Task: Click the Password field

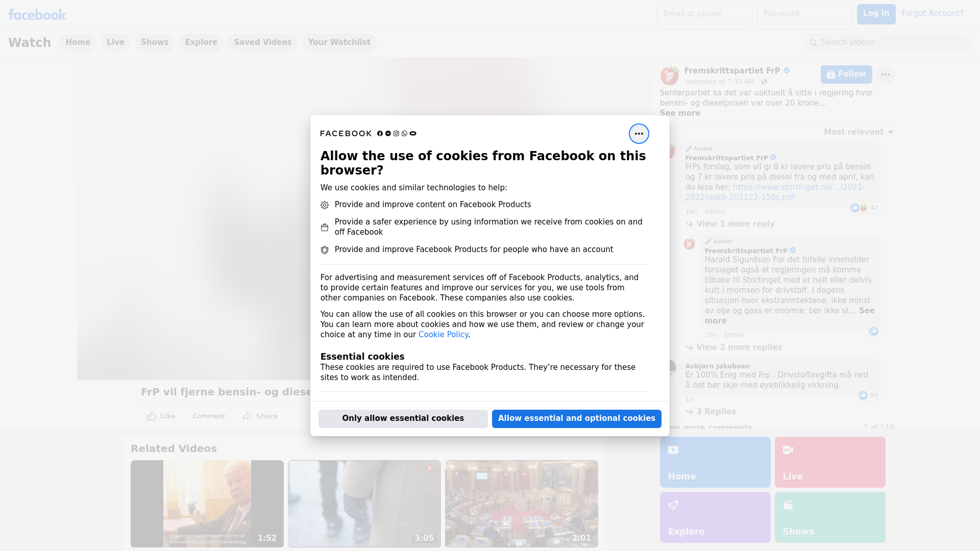Action: point(804,14)
